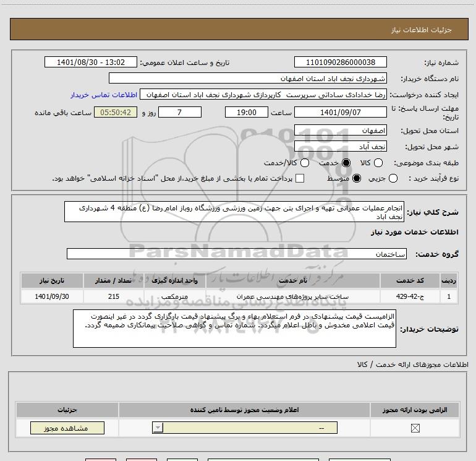Click the remaining days field showing 7

pos(180,113)
